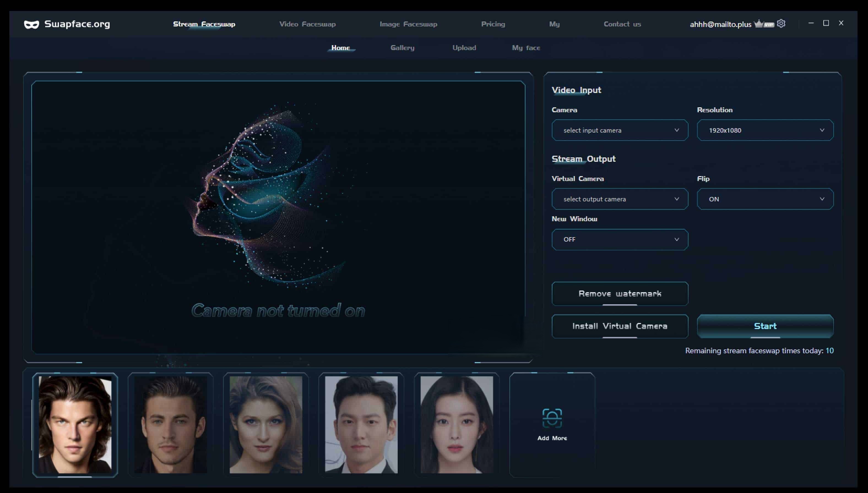Click the Remove Watermark button icon
The height and width of the screenshot is (493, 868).
click(620, 293)
